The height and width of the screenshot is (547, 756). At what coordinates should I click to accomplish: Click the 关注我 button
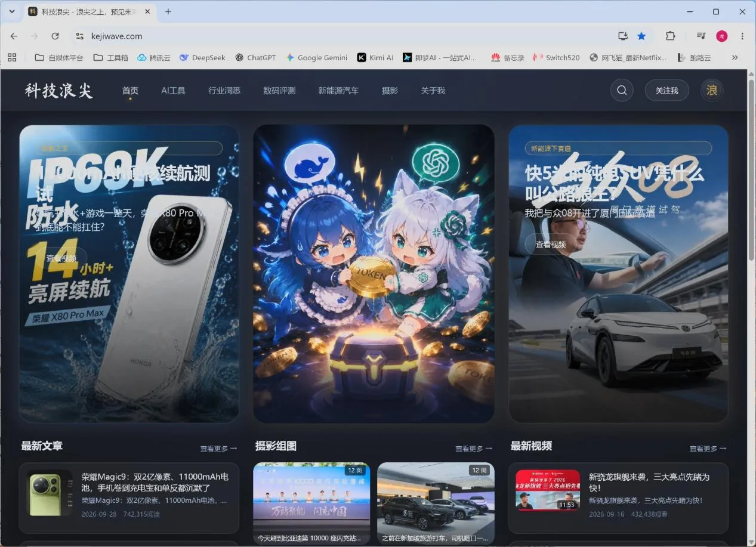click(x=666, y=91)
